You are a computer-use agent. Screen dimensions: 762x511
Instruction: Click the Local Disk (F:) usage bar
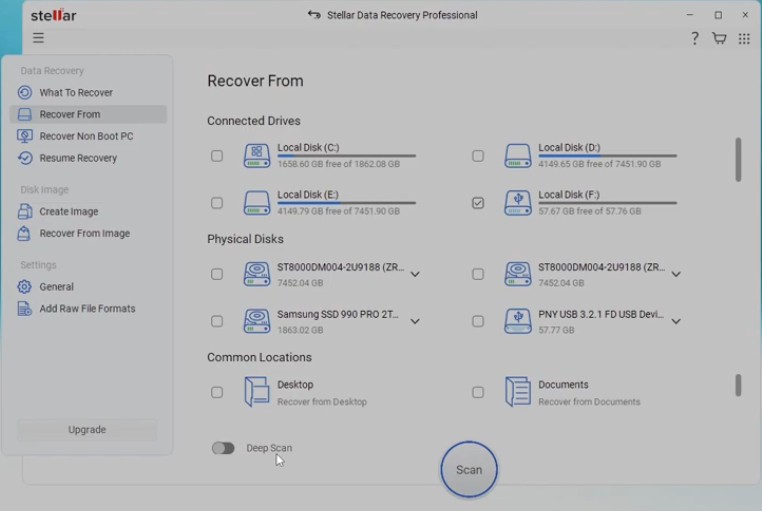(x=607, y=203)
